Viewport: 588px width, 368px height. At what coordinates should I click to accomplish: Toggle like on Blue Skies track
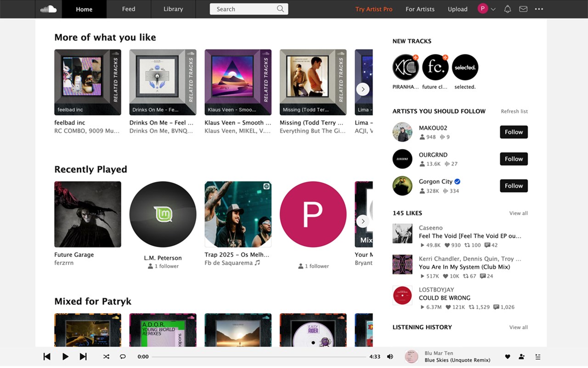[x=508, y=356]
